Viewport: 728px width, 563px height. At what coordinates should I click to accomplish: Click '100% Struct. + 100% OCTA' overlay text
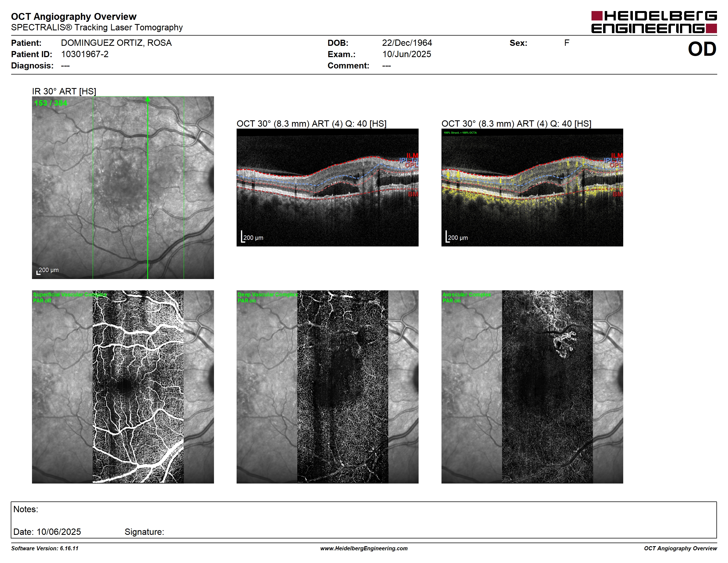(x=460, y=133)
